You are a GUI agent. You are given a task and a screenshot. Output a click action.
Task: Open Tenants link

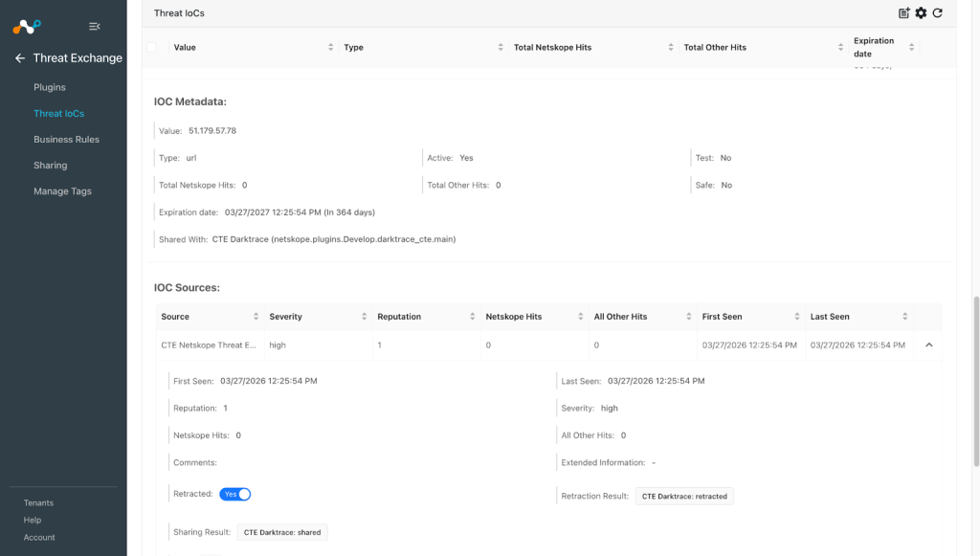tap(38, 503)
